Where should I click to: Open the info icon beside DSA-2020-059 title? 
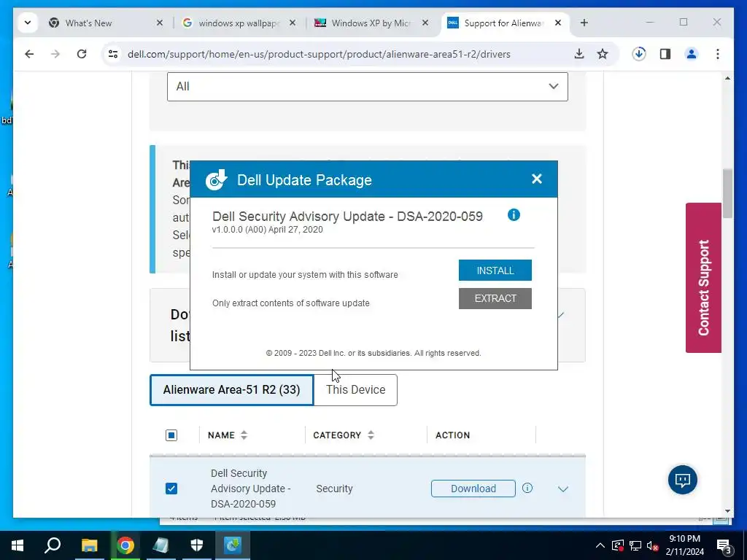(x=514, y=215)
